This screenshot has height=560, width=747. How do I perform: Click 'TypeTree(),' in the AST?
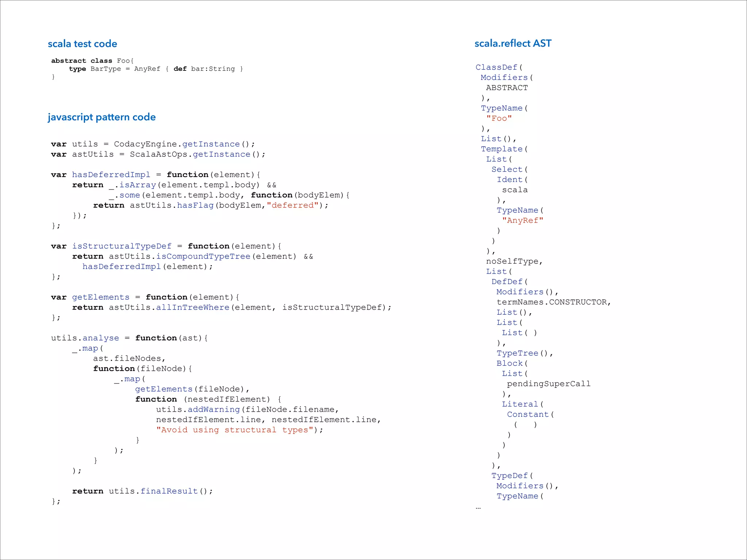(x=525, y=353)
